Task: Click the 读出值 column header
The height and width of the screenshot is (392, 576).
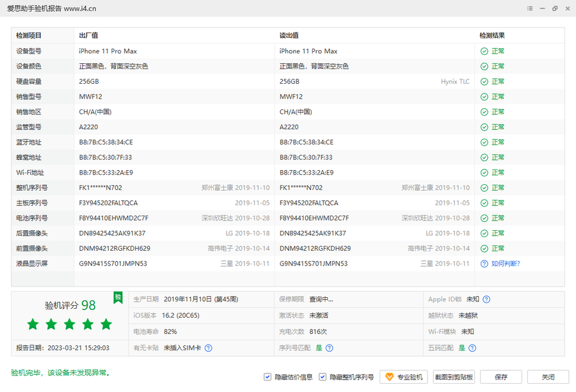Action: (289, 36)
